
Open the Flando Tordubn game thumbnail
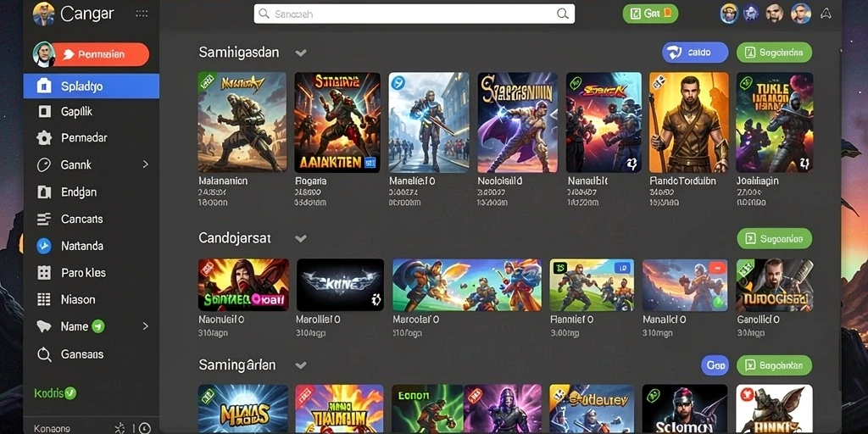688,122
